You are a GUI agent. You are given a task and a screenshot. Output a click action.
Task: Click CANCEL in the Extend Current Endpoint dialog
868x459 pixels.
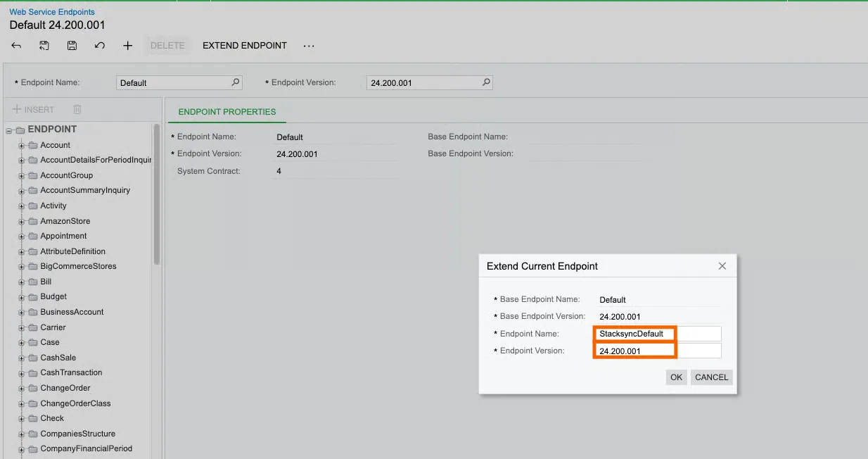711,377
